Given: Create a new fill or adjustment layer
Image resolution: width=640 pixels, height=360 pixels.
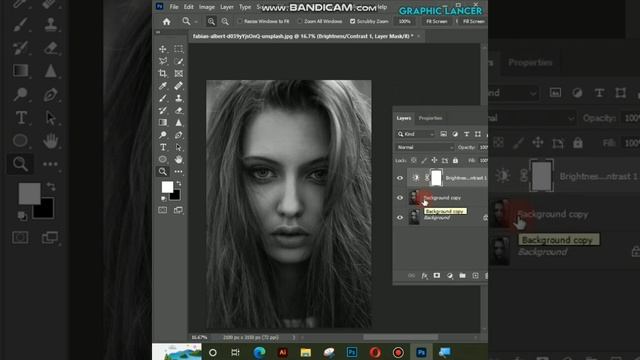Looking at the screenshot, I should [450, 276].
